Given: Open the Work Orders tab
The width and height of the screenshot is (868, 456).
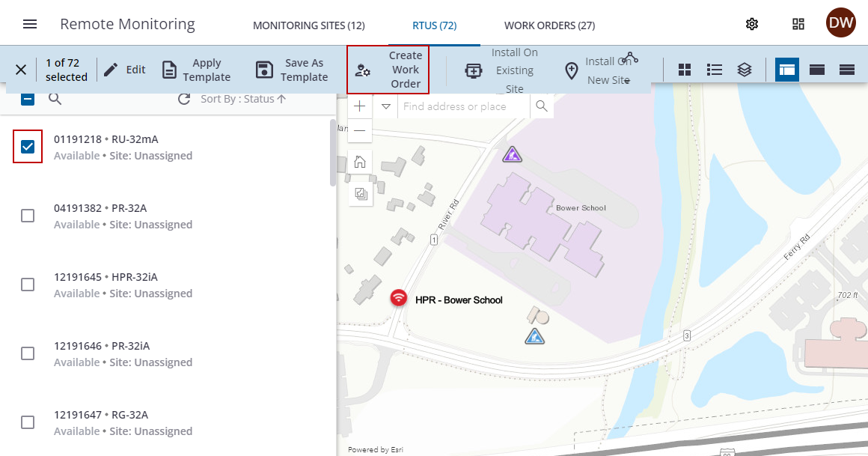Looking at the screenshot, I should point(549,25).
